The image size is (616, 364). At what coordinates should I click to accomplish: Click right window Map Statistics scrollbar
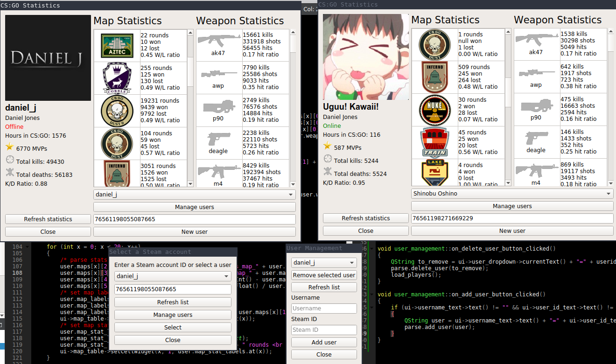pyautogui.click(x=508, y=107)
